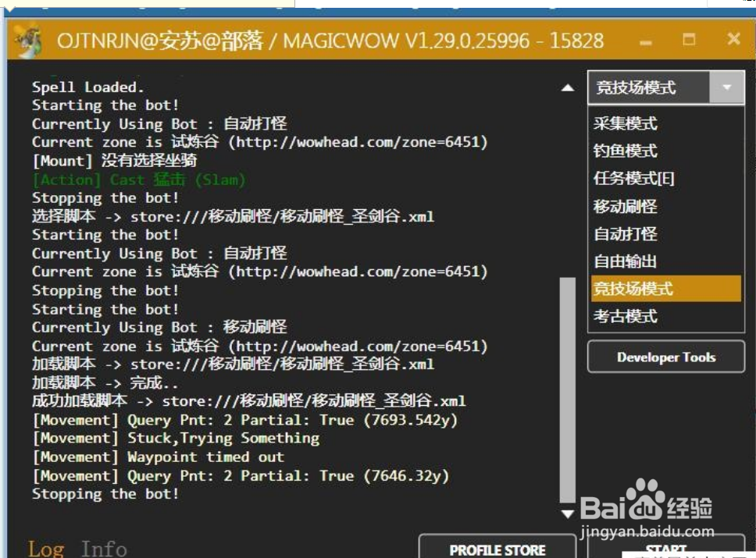Click the 竞技场模式 combo box text
This screenshot has height=558, width=756.
[636, 87]
